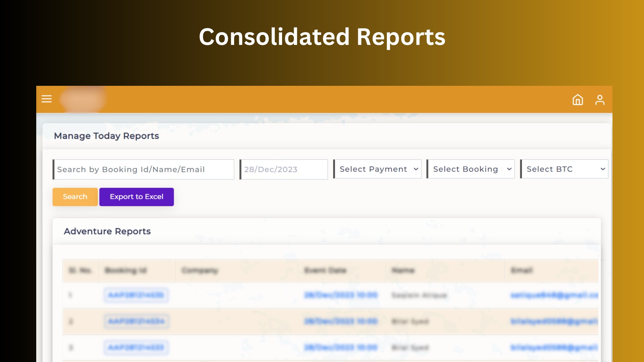644x362 pixels.
Task: Open the Select BTC dropdown
Action: point(564,169)
